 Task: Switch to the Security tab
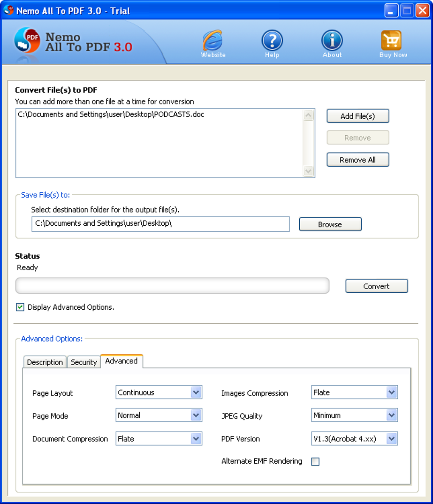coord(84,362)
